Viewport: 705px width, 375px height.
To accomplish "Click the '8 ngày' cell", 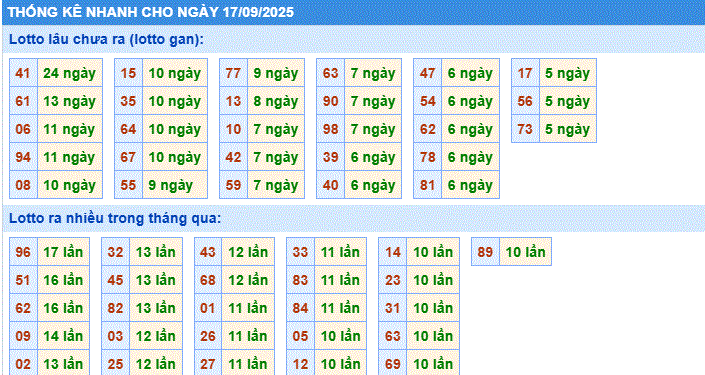I will (276, 101).
